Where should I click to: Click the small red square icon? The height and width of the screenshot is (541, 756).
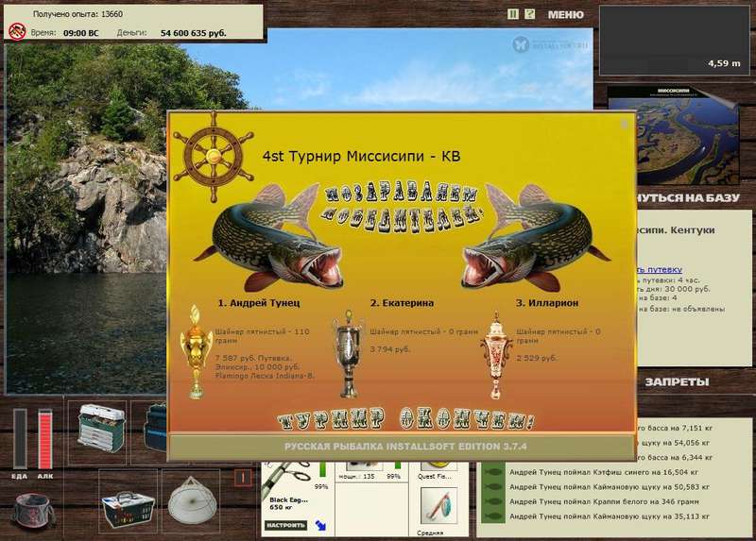(x=243, y=478)
